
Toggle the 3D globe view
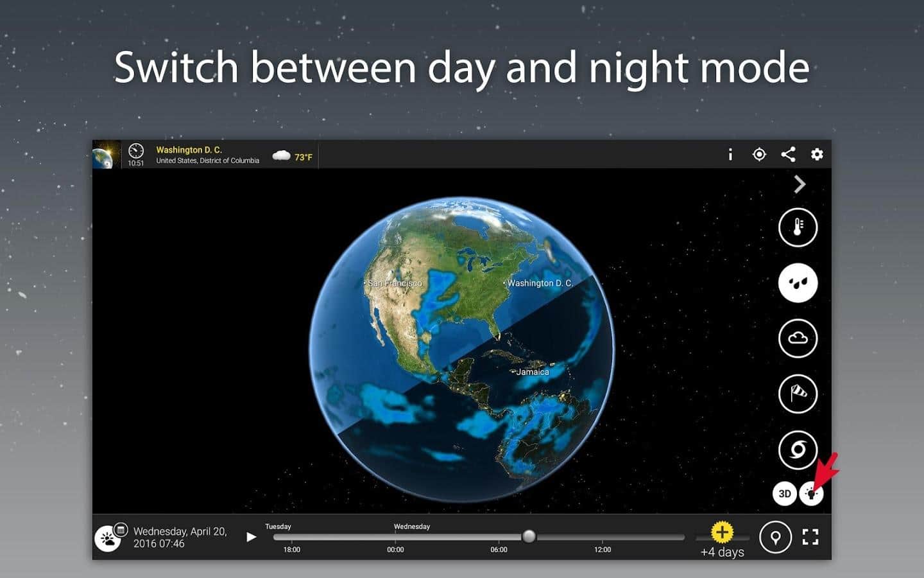pos(784,493)
